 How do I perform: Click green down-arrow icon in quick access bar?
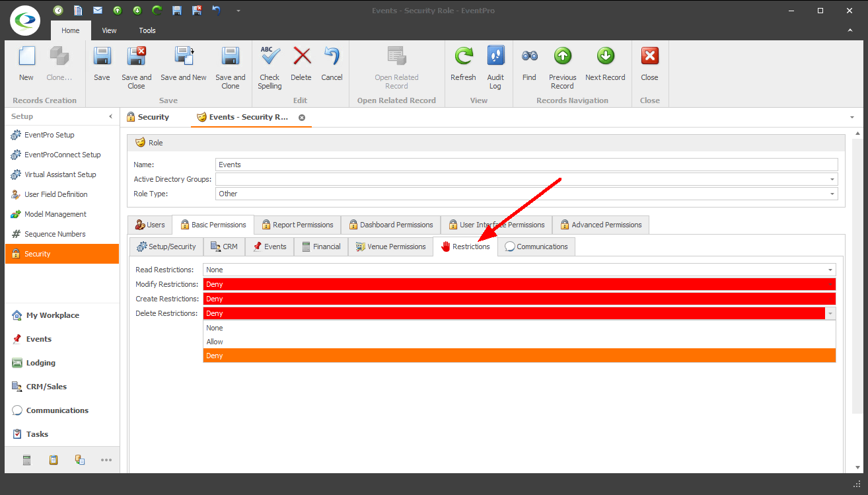click(x=137, y=11)
